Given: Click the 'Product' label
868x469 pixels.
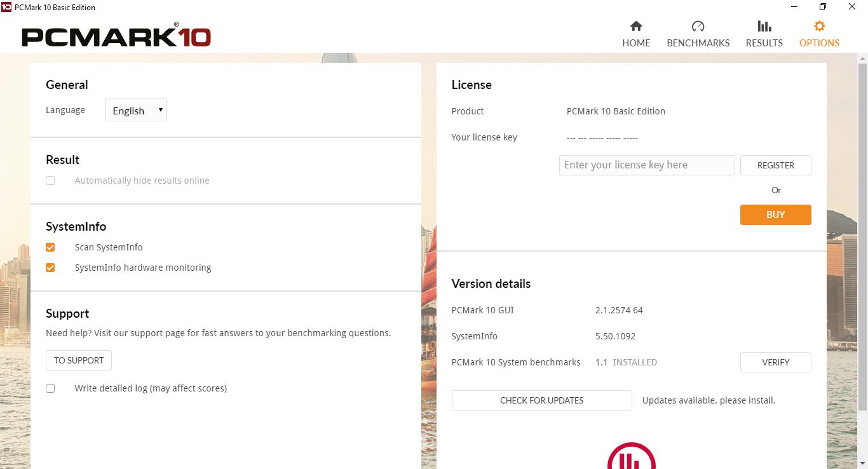Looking at the screenshot, I should coord(468,111).
